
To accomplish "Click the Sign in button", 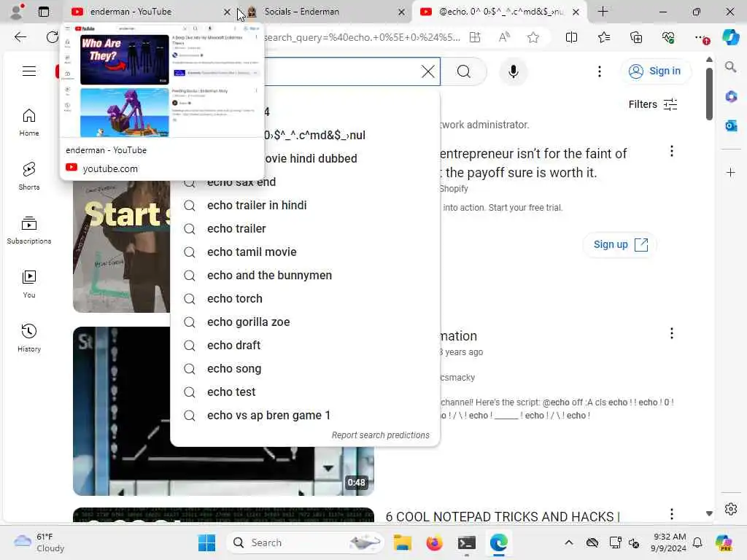I will 655,71.
